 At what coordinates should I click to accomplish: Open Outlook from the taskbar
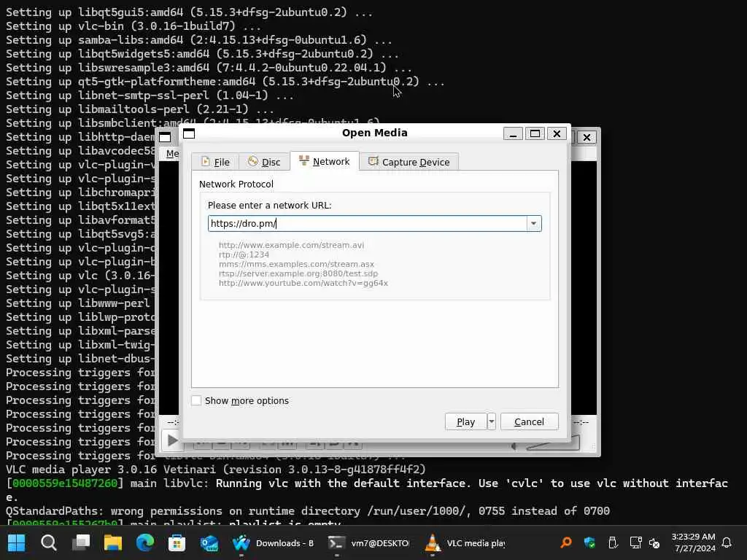coord(209,542)
